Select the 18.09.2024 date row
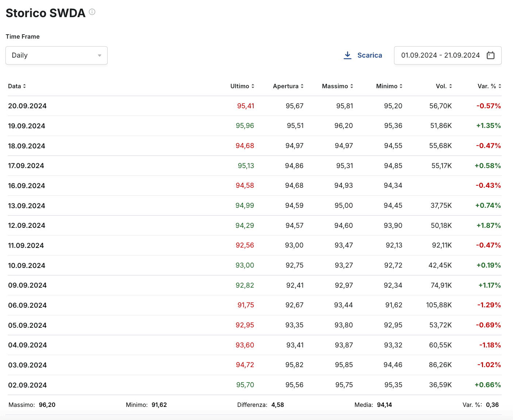This screenshot has width=513, height=420. [x=255, y=146]
